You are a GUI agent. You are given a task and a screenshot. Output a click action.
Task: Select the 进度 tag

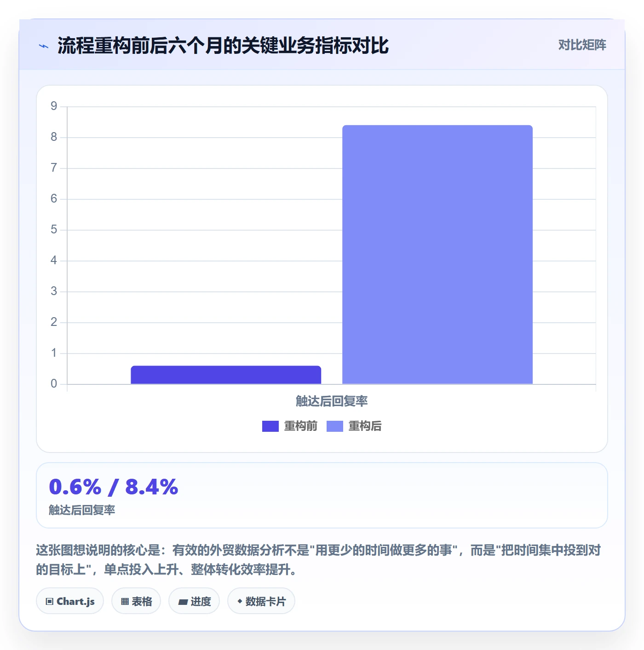pyautogui.click(x=194, y=601)
